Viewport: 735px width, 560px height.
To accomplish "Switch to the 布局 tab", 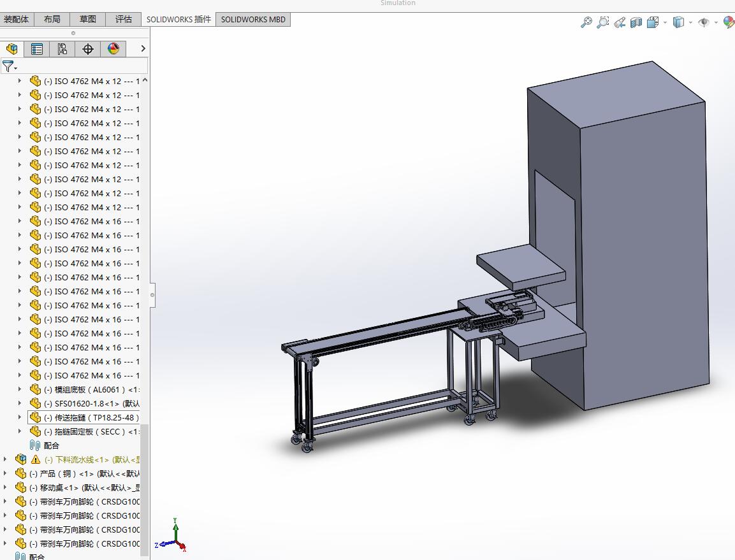I will (x=52, y=19).
